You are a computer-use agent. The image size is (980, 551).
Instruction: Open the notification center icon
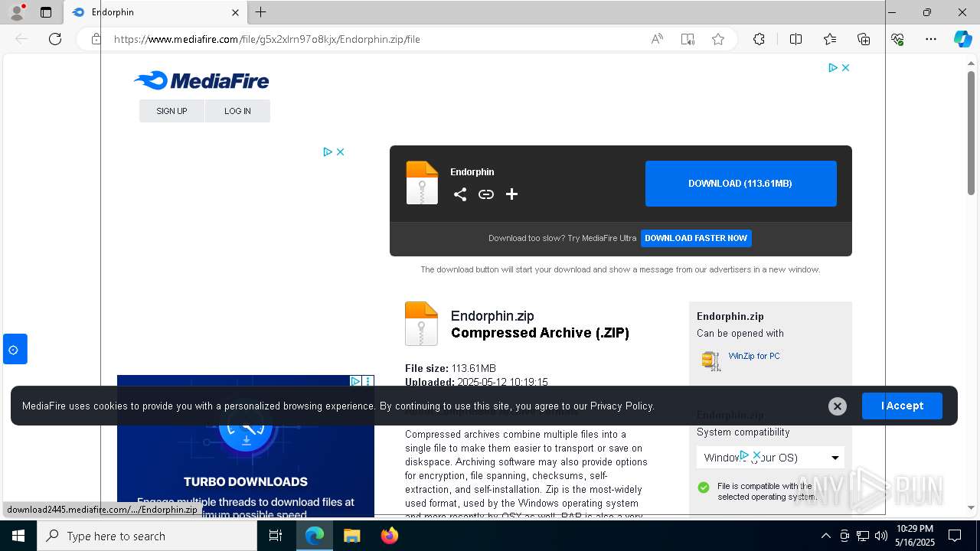(x=955, y=536)
